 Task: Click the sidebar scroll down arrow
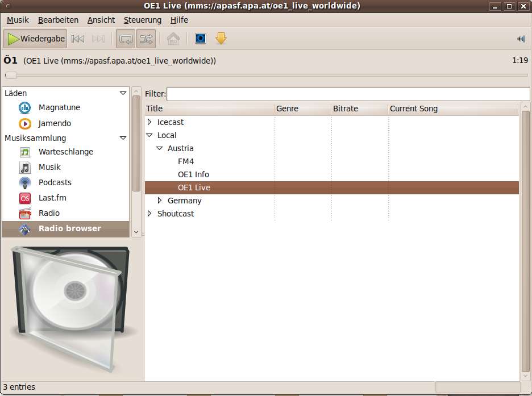pyautogui.click(x=136, y=232)
